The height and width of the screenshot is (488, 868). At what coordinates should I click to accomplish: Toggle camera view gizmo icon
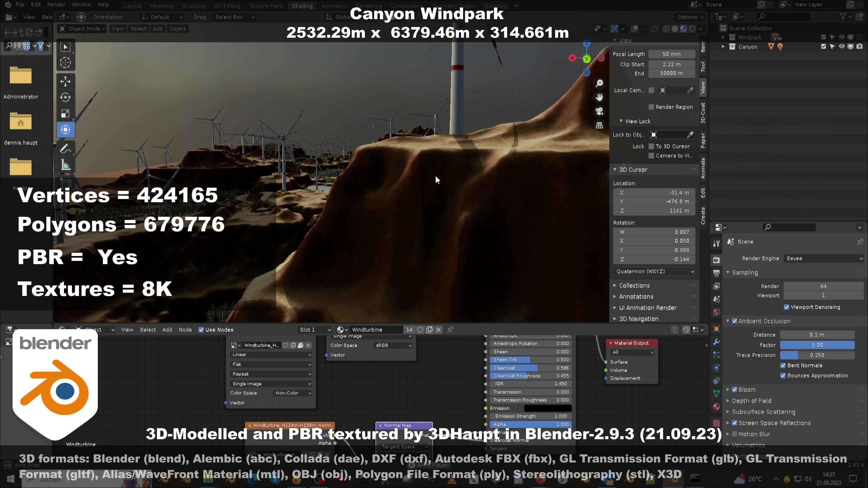click(x=599, y=111)
